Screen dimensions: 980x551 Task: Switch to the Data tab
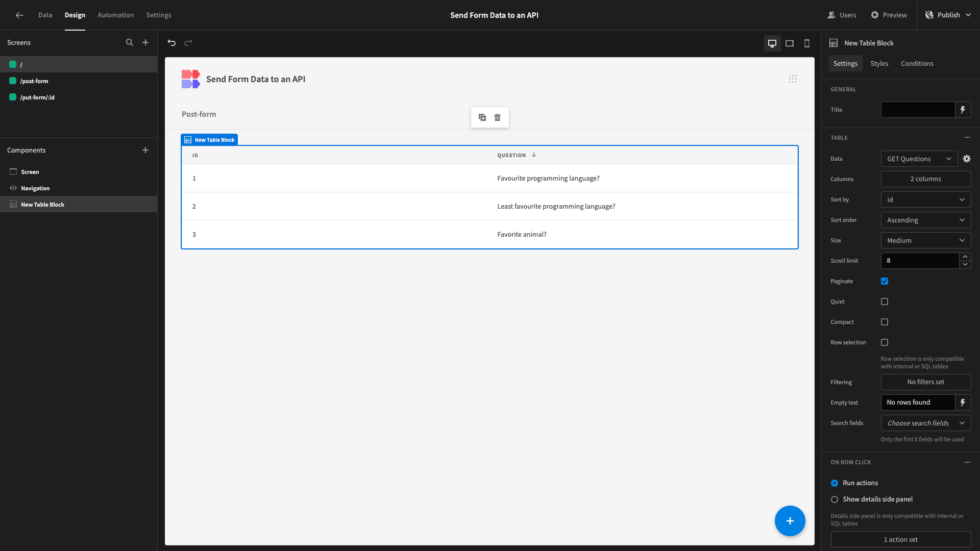45,15
